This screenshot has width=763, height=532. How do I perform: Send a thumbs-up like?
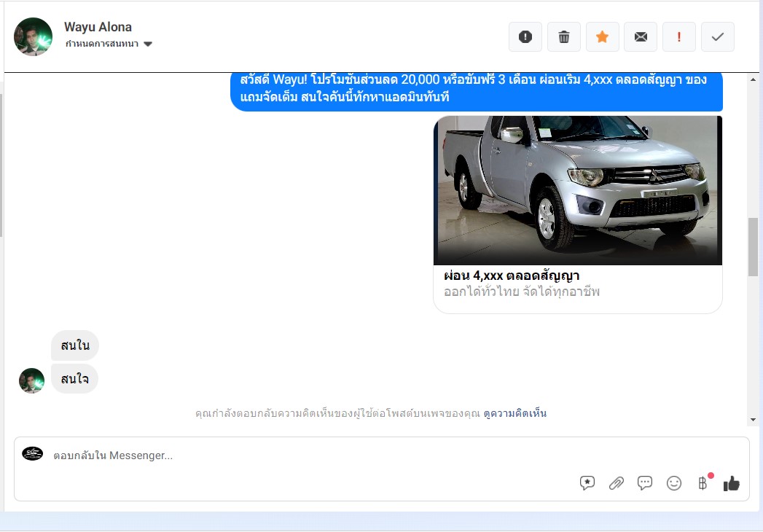[x=732, y=483]
